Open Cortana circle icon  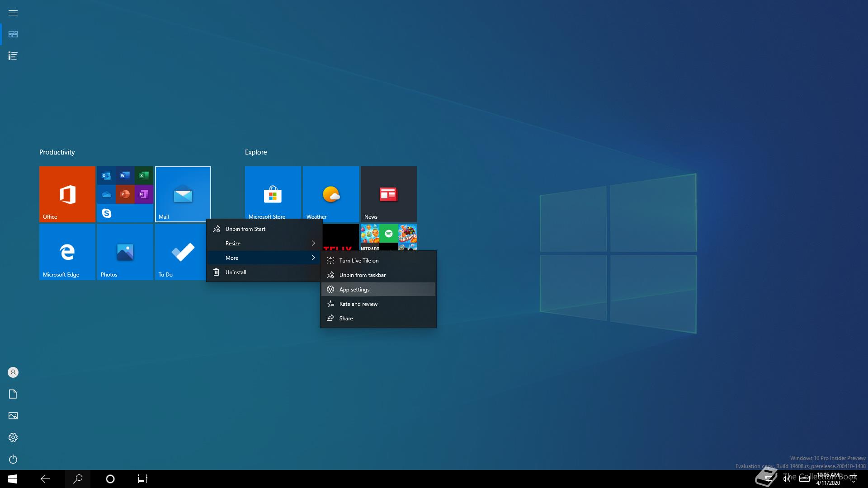coord(110,479)
